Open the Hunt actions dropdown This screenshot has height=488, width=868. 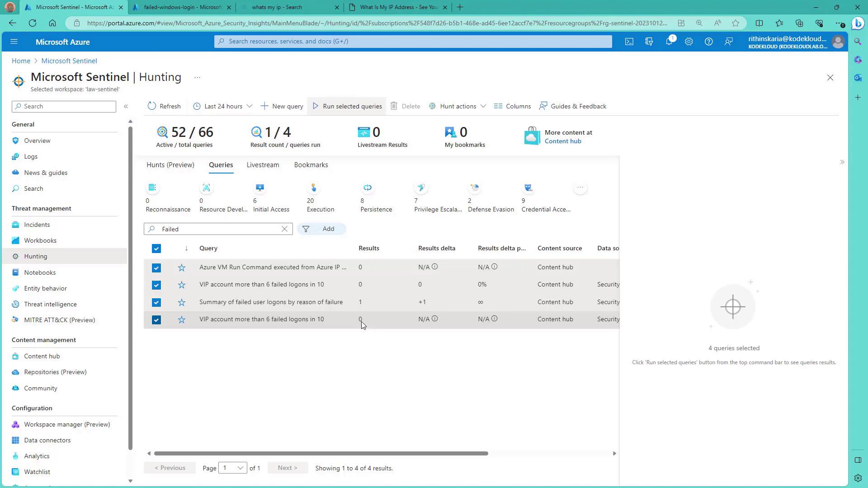pyautogui.click(x=458, y=106)
